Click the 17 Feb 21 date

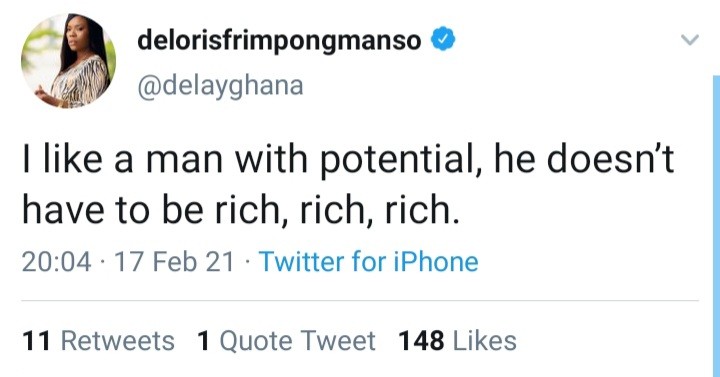coord(174,262)
